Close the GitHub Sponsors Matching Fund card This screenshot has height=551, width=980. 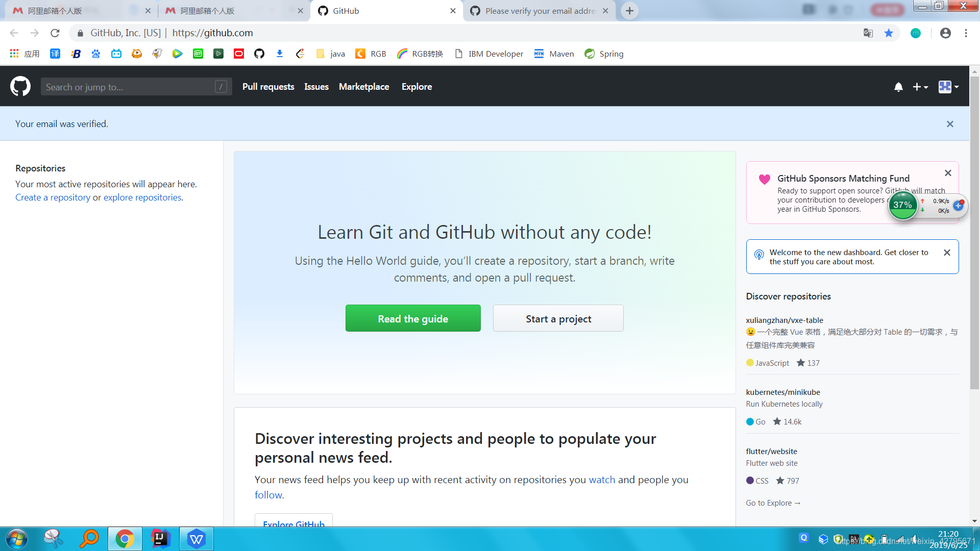(948, 173)
